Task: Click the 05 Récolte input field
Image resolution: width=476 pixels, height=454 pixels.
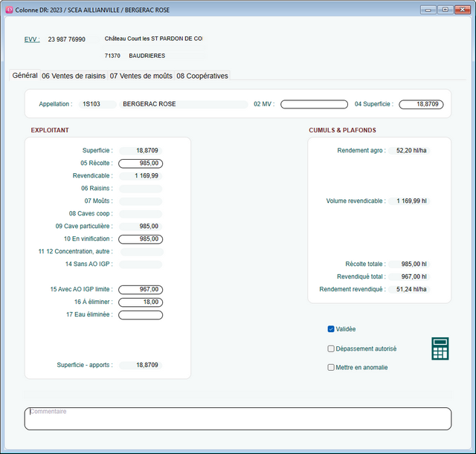Action: click(x=140, y=163)
